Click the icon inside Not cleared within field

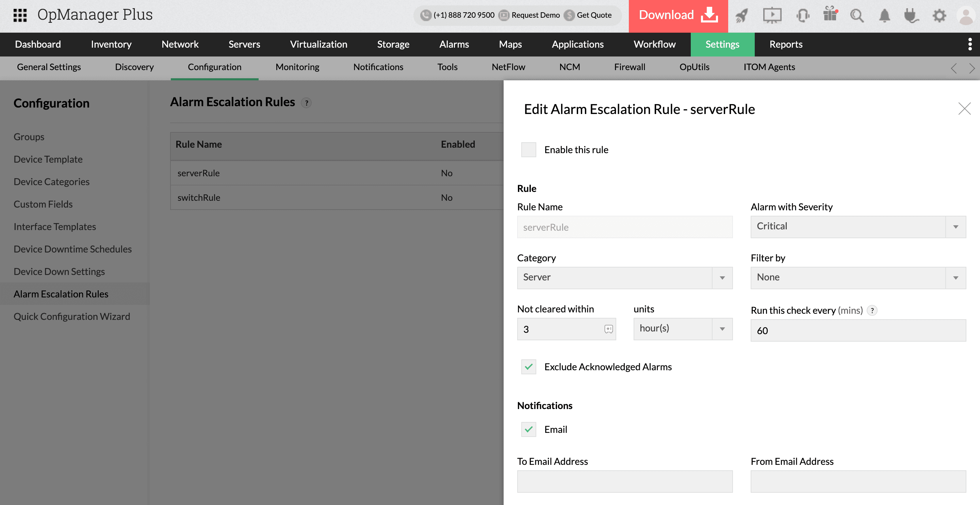pos(608,329)
